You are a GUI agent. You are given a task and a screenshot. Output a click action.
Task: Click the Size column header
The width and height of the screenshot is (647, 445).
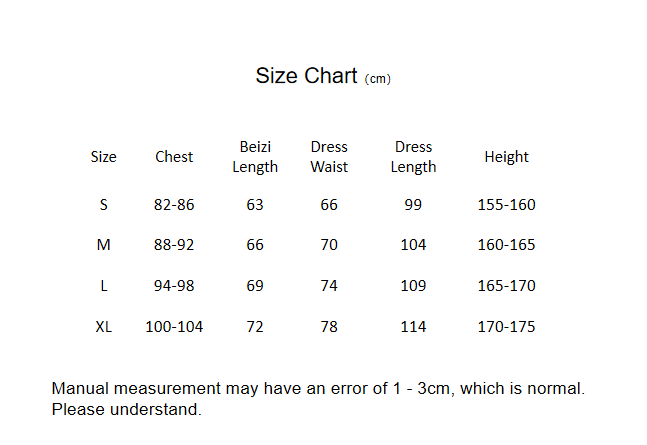click(x=103, y=157)
